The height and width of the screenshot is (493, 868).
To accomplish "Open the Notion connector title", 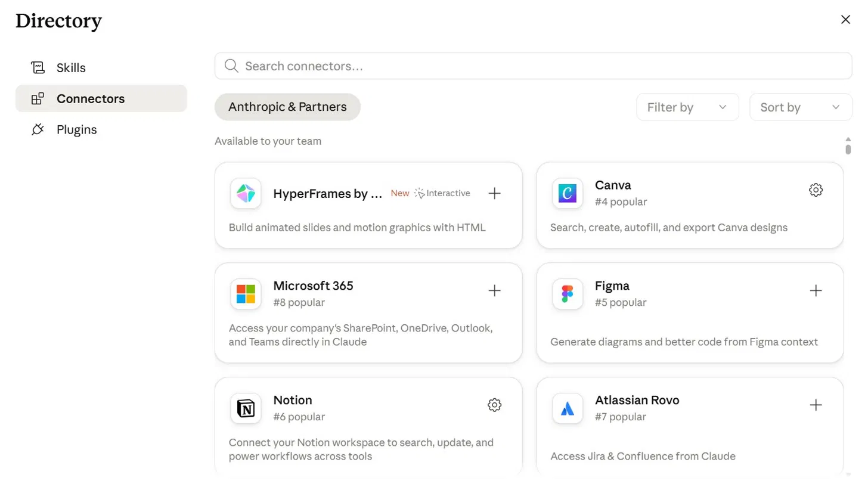I will [293, 400].
